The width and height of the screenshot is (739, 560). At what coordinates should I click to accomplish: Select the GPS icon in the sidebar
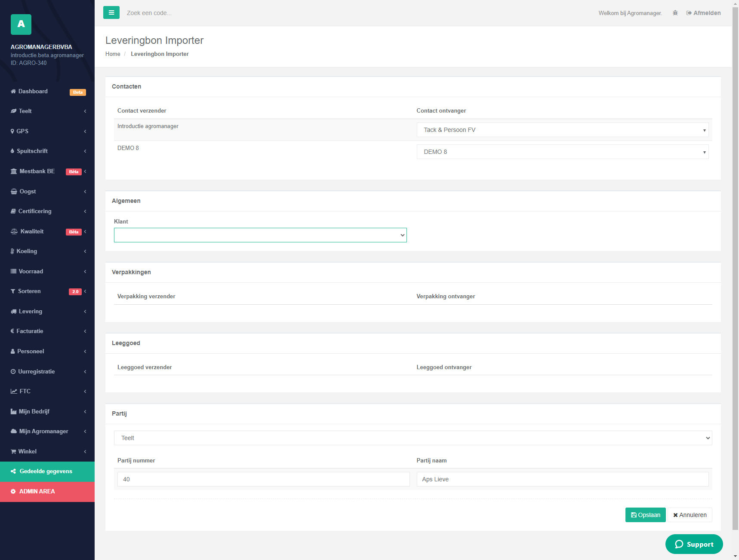point(12,131)
